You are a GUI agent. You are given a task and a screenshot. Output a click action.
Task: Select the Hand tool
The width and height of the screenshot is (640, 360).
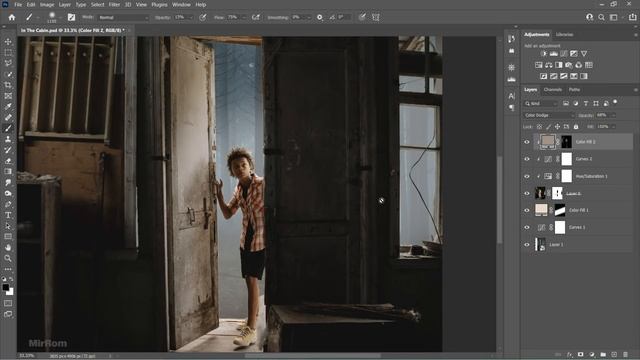[8, 247]
